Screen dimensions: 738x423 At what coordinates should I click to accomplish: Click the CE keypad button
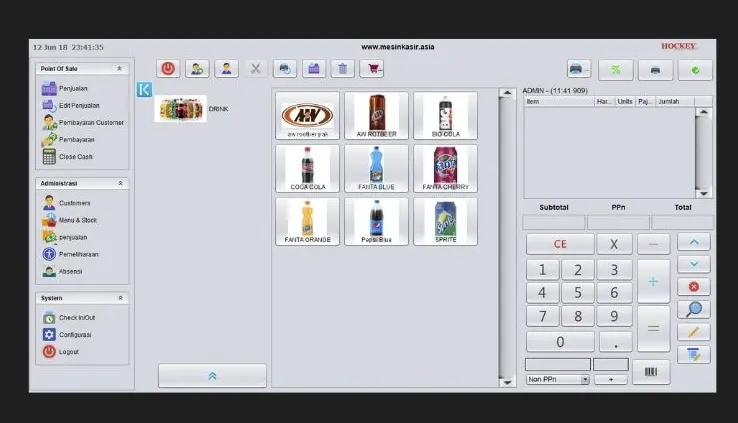560,244
